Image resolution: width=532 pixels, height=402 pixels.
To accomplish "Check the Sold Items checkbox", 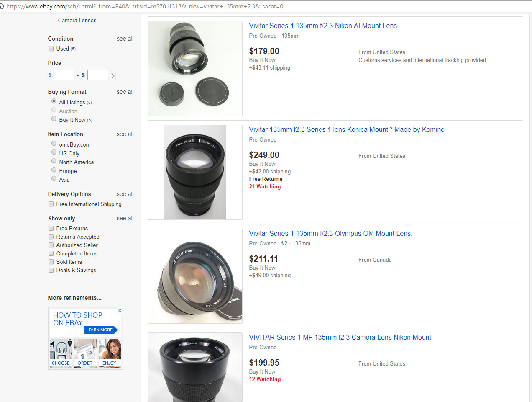I will pyautogui.click(x=51, y=262).
